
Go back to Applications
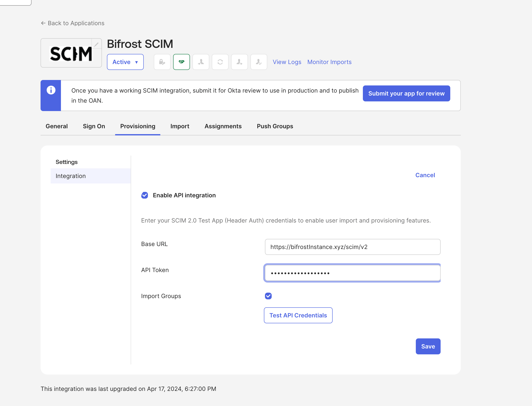(x=72, y=23)
